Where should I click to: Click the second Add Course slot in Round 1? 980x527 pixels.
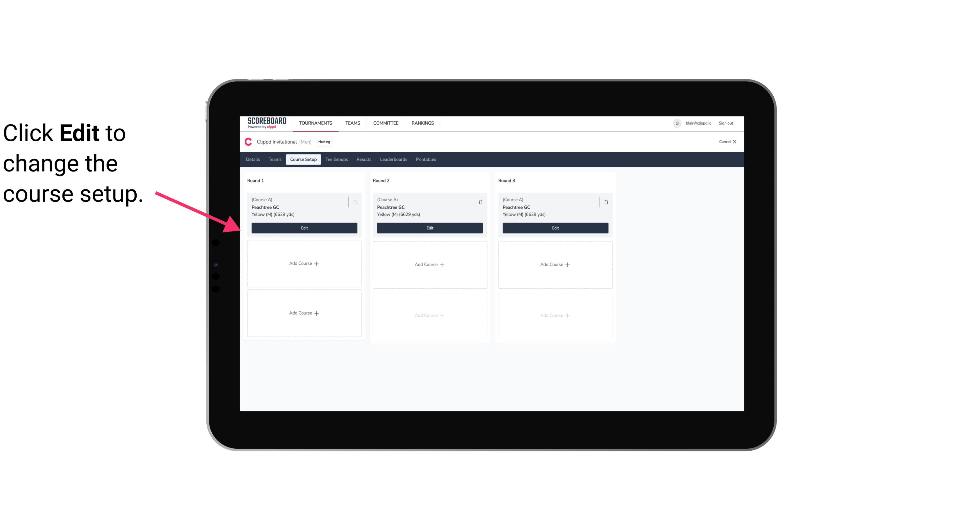point(304,313)
